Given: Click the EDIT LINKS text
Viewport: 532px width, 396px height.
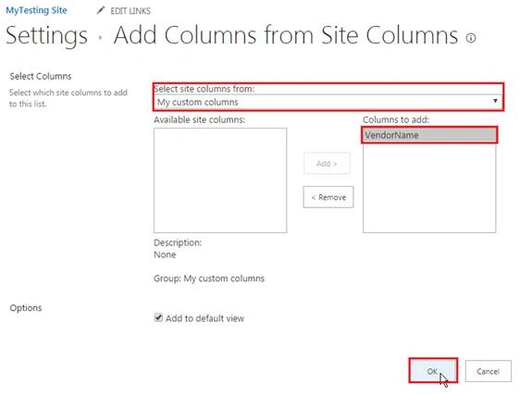Looking at the screenshot, I should pyautogui.click(x=130, y=11).
